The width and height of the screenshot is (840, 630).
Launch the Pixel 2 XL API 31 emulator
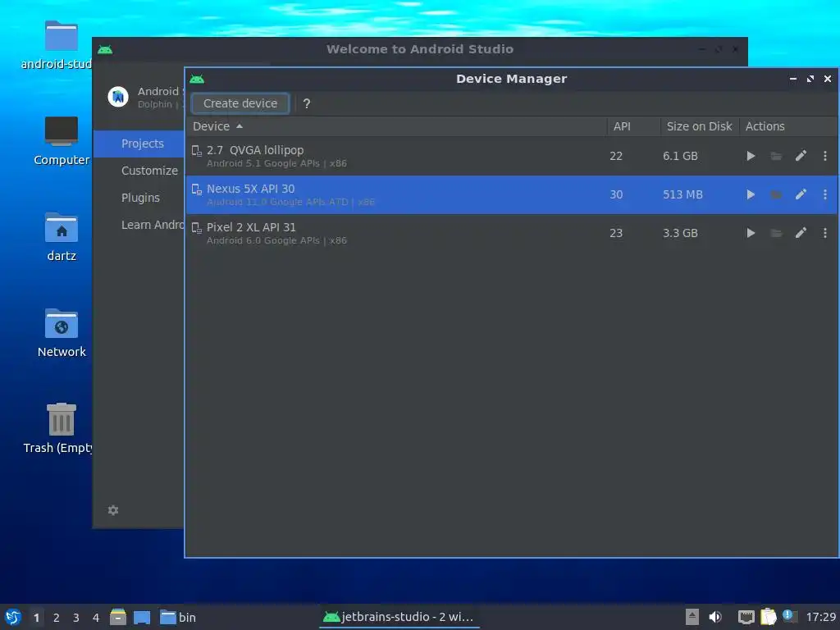click(751, 233)
